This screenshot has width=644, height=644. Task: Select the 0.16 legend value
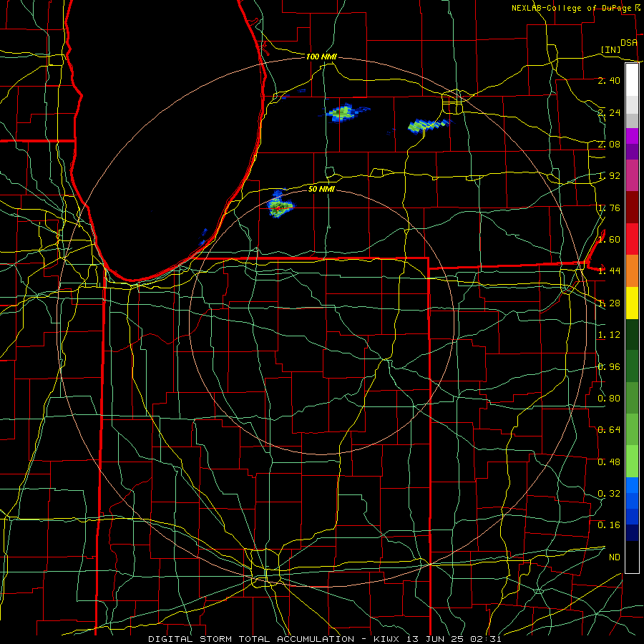[x=609, y=525]
